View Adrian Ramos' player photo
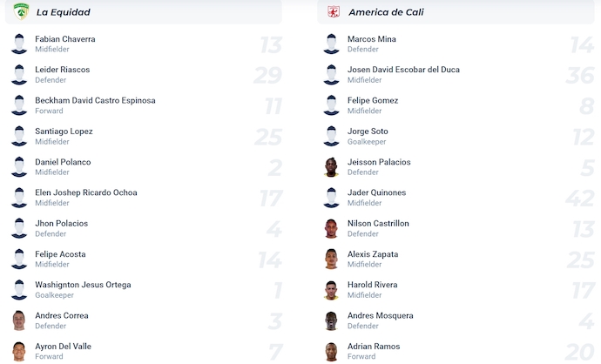Screen dimensions: 601x364 pyautogui.click(x=332, y=351)
